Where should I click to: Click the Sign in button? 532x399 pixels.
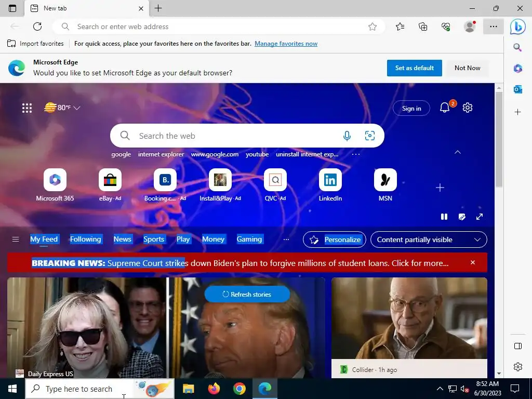click(x=411, y=108)
